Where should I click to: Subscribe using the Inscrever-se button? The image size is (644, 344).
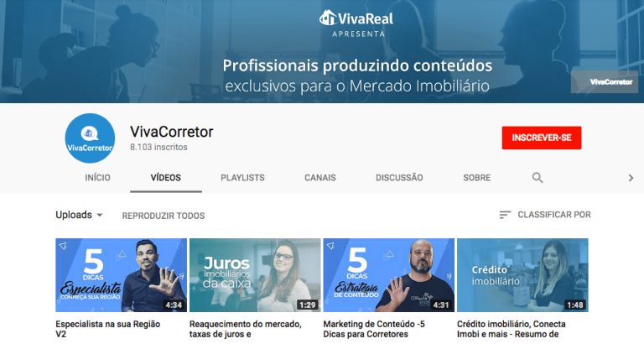(542, 138)
